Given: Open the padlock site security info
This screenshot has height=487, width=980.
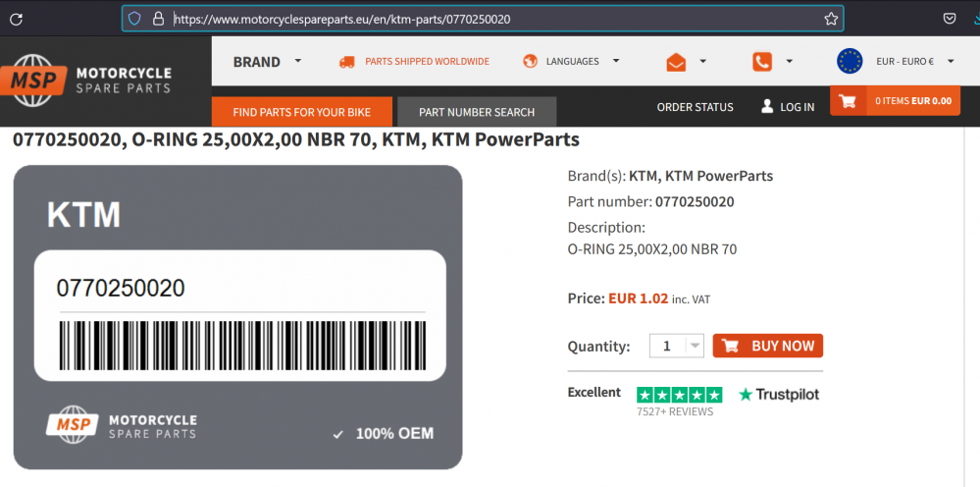Looking at the screenshot, I should [158, 19].
